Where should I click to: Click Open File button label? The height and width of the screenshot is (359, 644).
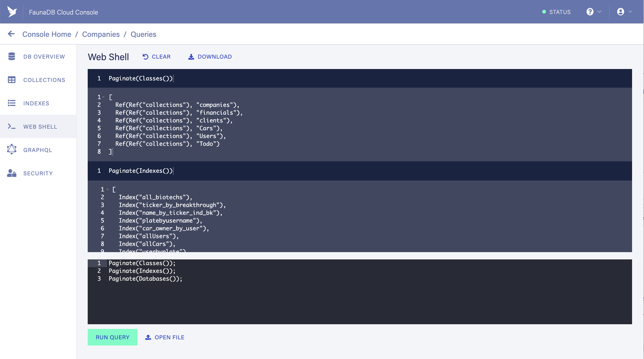170,337
